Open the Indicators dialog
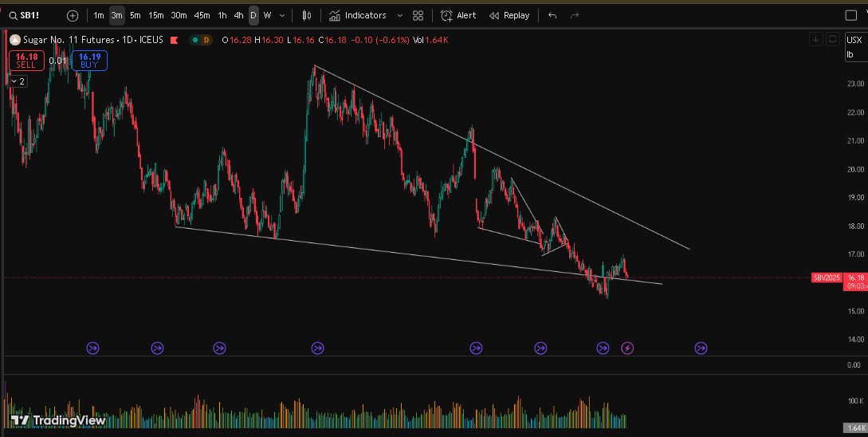The image size is (868, 437). click(358, 15)
